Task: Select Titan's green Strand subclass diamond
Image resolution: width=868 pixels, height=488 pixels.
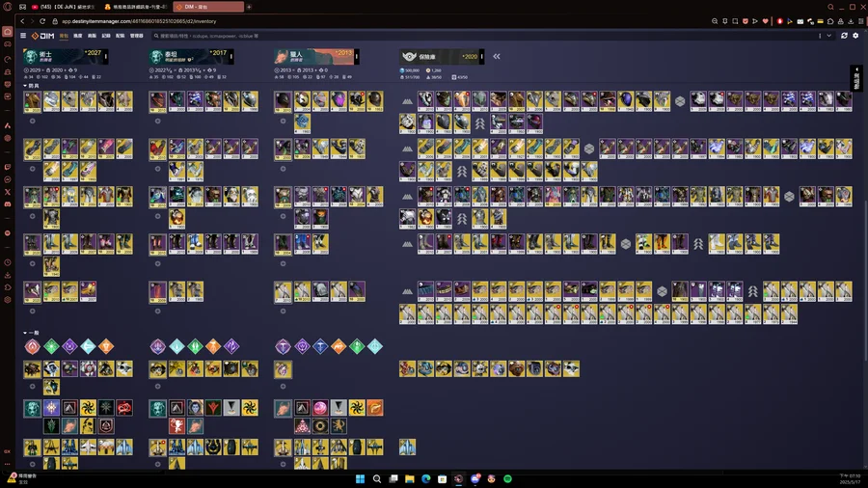Action: pos(195,346)
